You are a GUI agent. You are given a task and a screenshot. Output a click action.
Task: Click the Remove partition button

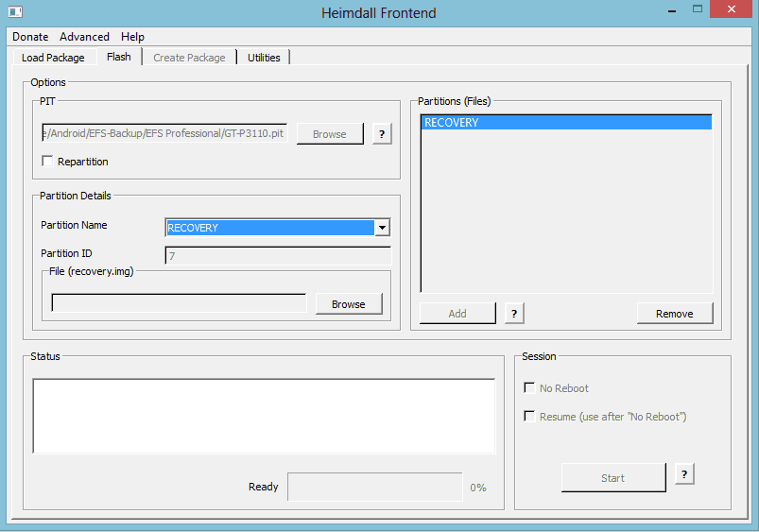(674, 314)
